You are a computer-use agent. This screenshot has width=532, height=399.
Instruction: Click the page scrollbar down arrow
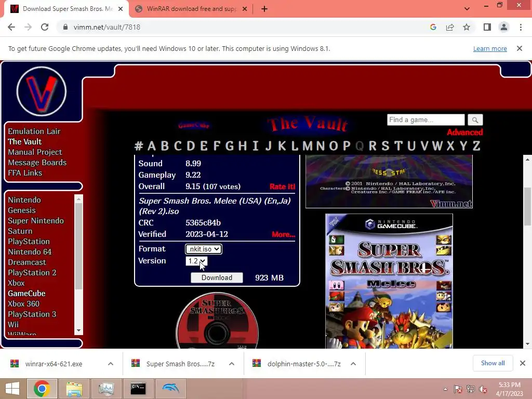coord(527,344)
